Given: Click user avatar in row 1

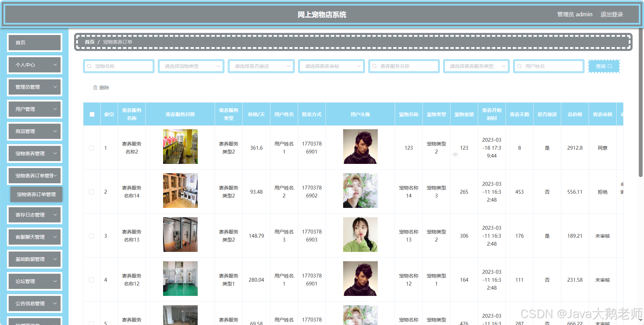Looking at the screenshot, I should 360,147.
